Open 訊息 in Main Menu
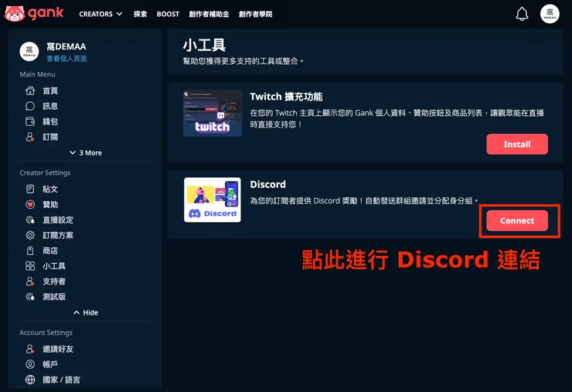Viewport: 572px width, 392px height. point(50,106)
